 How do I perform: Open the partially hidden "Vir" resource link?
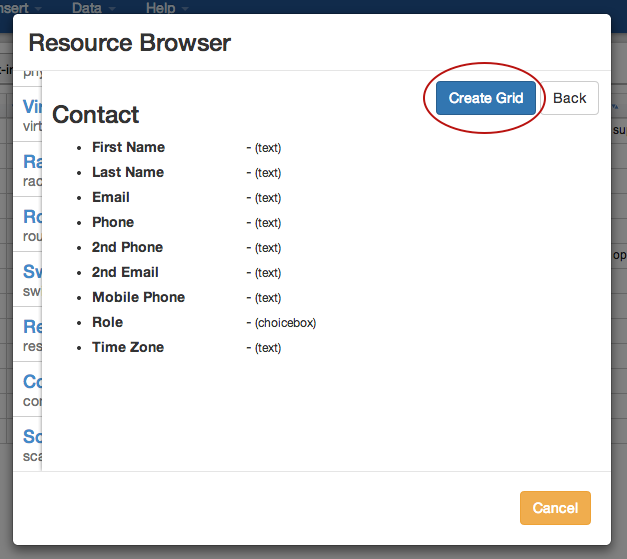[x=31, y=108]
